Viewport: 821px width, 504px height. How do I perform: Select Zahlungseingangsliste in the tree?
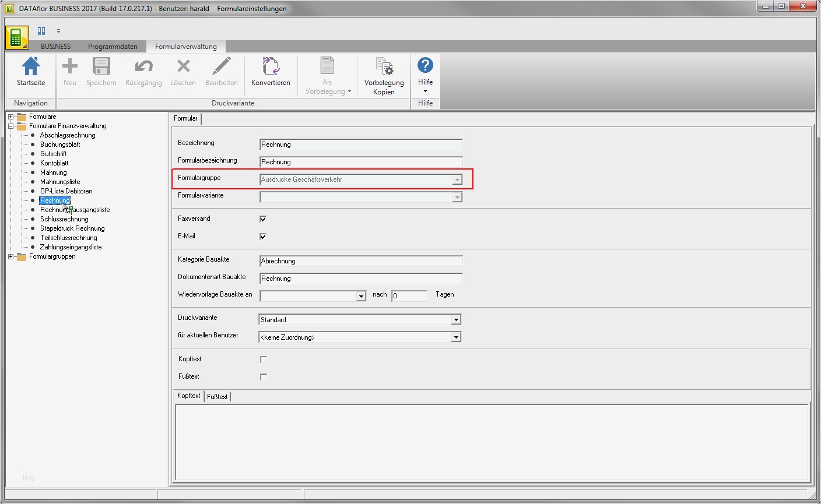pos(71,247)
